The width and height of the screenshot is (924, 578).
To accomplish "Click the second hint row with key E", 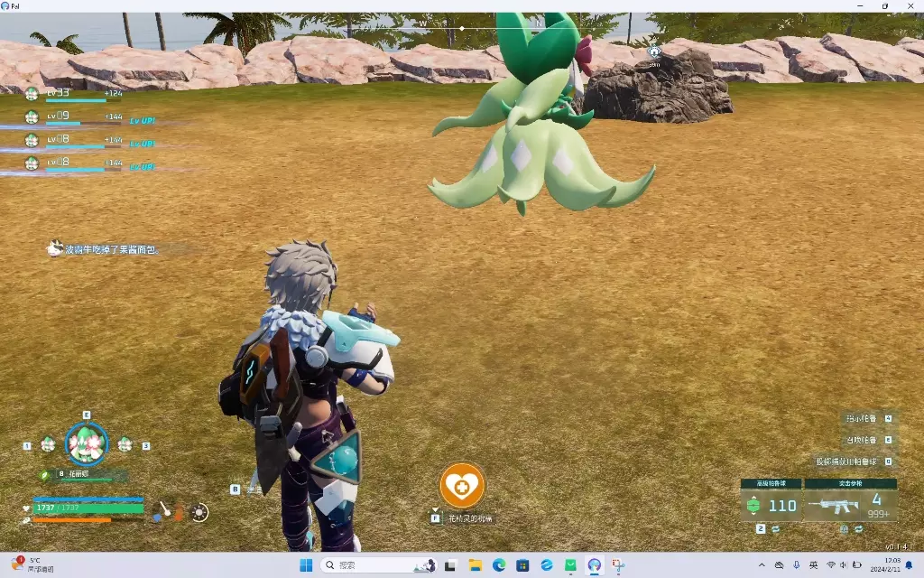I will (x=869, y=440).
